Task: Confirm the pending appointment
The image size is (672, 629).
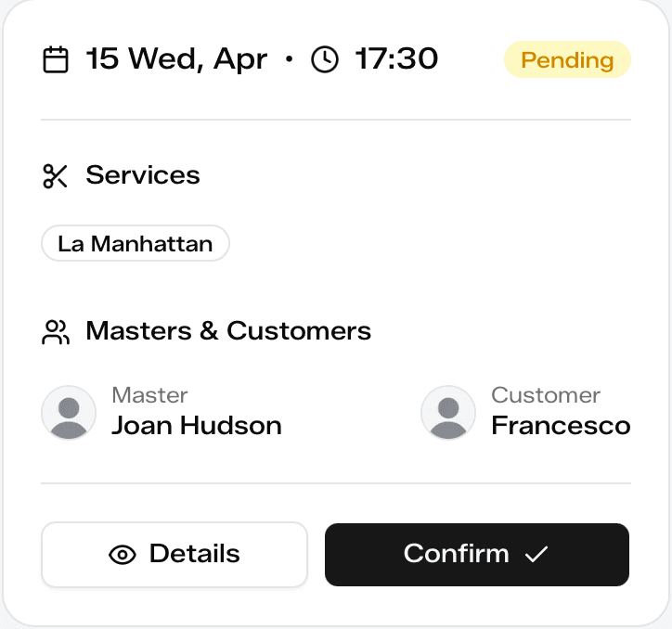Action: coord(476,555)
